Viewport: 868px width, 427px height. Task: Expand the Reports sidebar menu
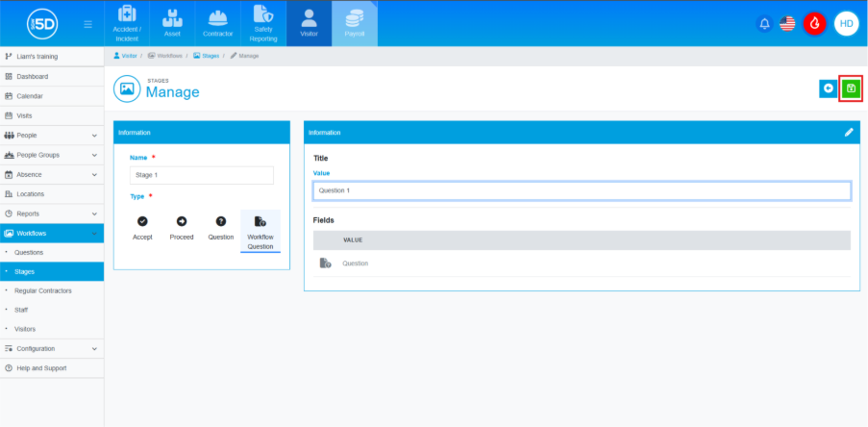point(52,213)
